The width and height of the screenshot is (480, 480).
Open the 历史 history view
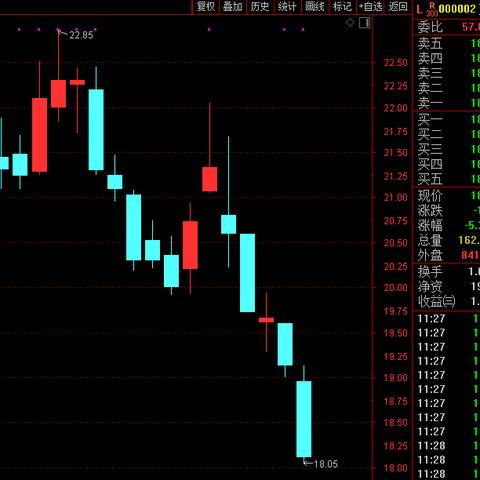click(x=260, y=7)
